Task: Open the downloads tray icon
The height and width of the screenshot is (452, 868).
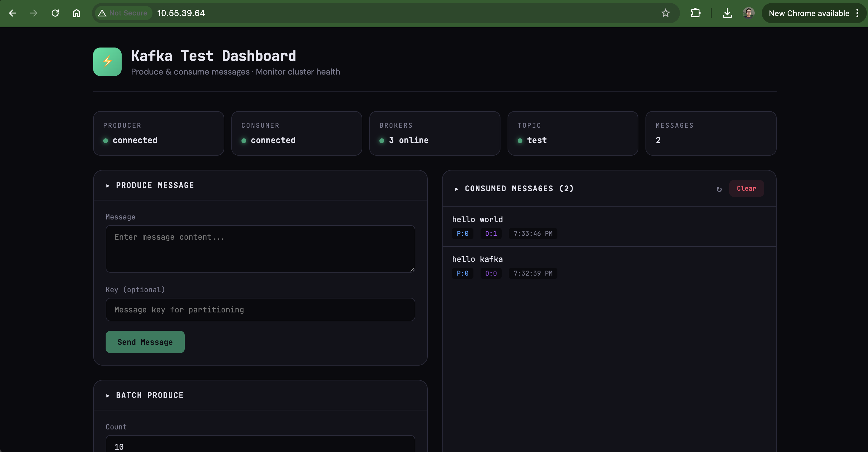Action: (727, 13)
